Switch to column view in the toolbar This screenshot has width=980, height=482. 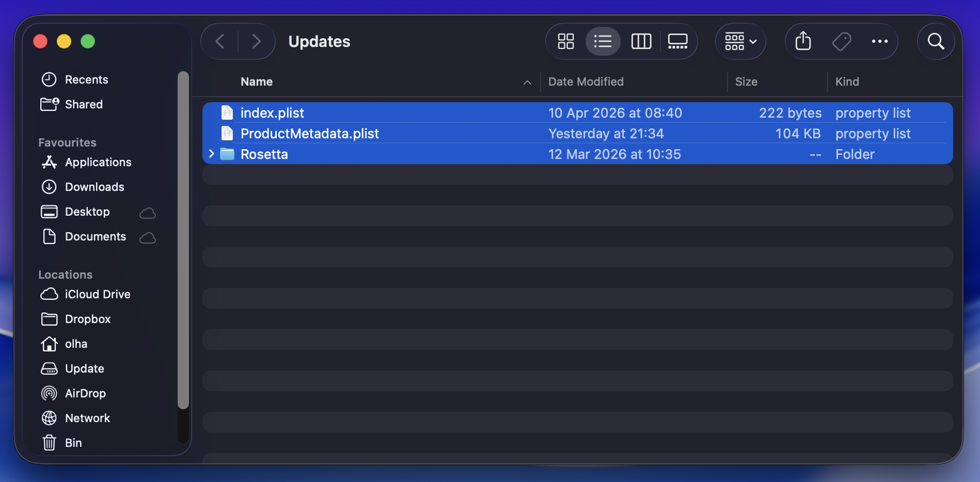tap(641, 41)
